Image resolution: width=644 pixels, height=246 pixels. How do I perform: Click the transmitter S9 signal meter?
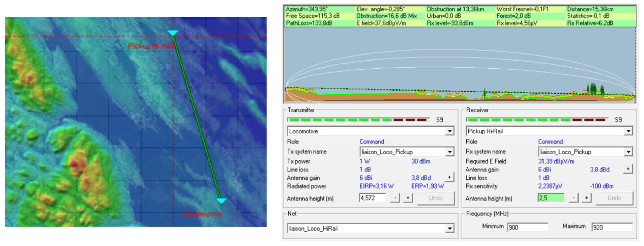coord(358,120)
